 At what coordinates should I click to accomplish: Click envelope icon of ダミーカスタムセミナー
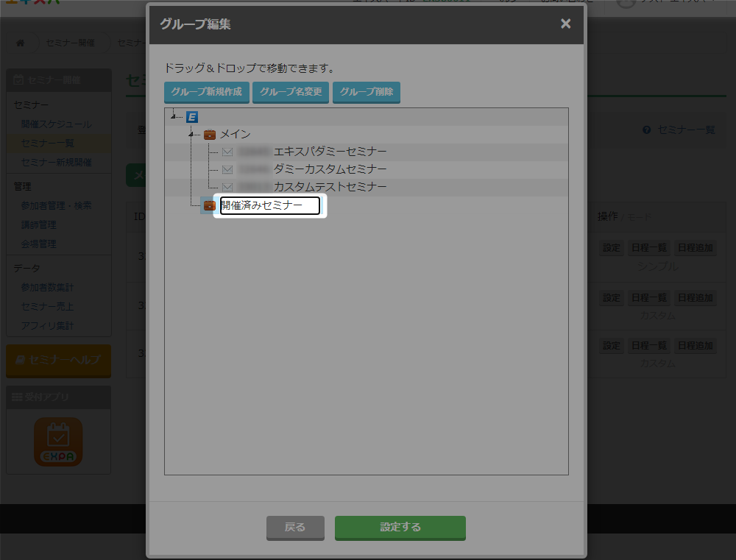point(227,169)
